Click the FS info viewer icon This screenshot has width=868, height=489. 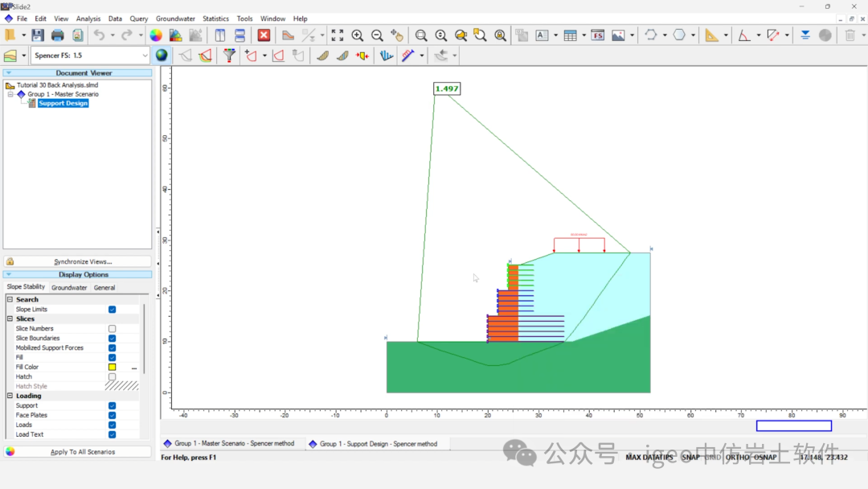[597, 35]
